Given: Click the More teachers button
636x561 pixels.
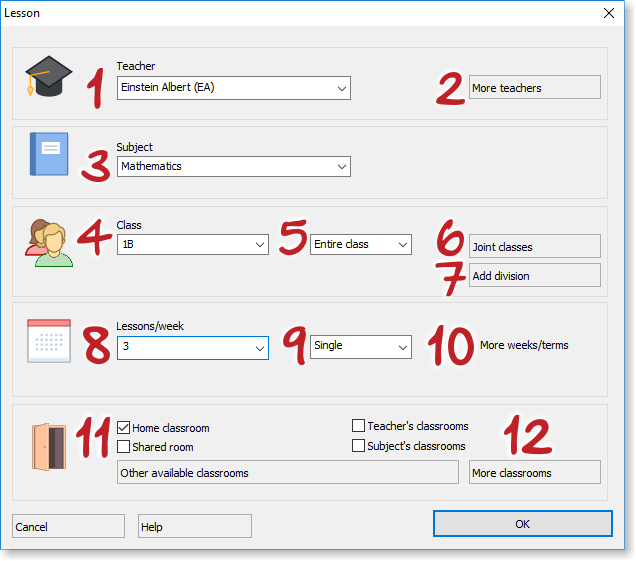Looking at the screenshot, I should tap(534, 88).
